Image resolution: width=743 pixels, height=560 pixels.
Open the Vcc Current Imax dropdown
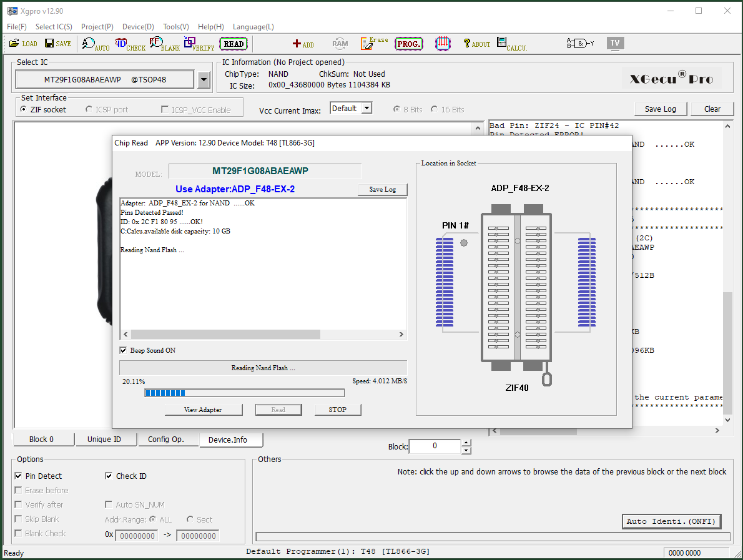tap(367, 109)
